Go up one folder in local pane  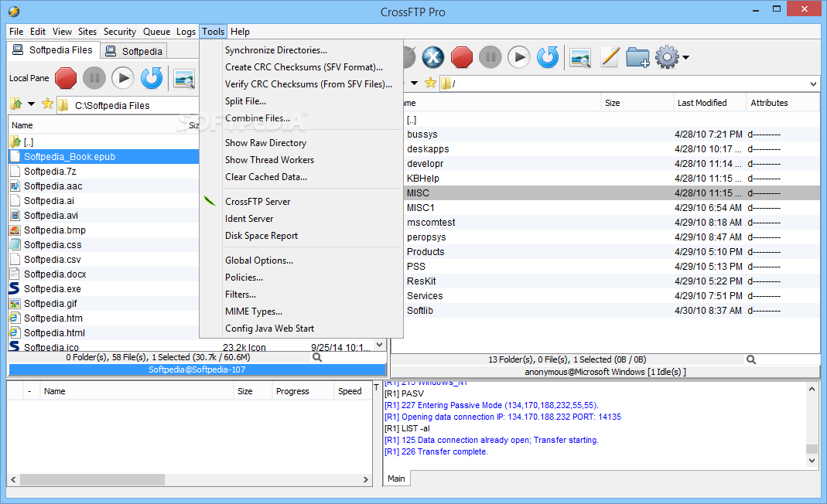pos(16,104)
